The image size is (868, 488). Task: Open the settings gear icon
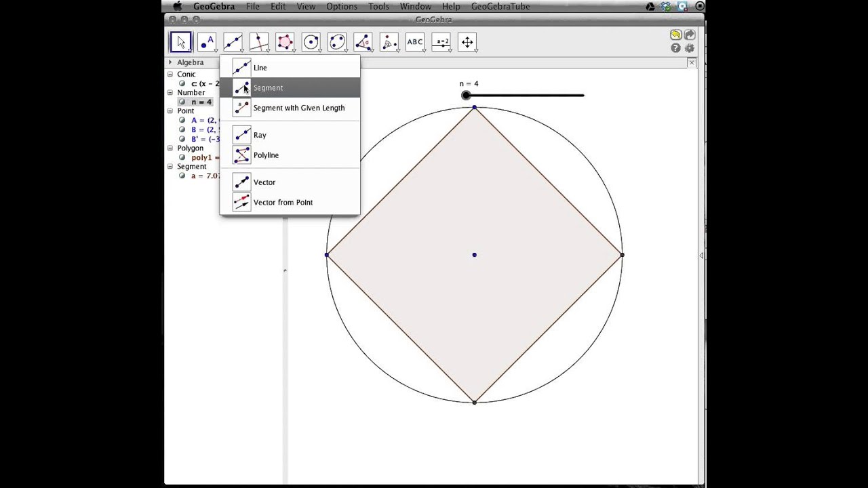(690, 48)
